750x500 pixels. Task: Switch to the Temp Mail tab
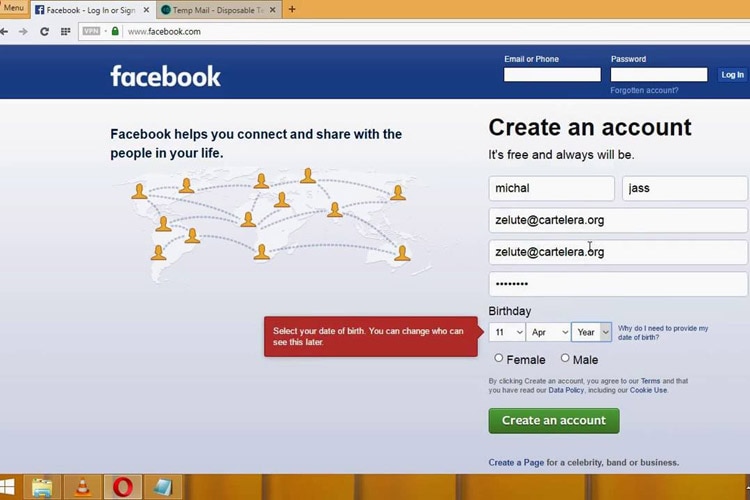217,10
